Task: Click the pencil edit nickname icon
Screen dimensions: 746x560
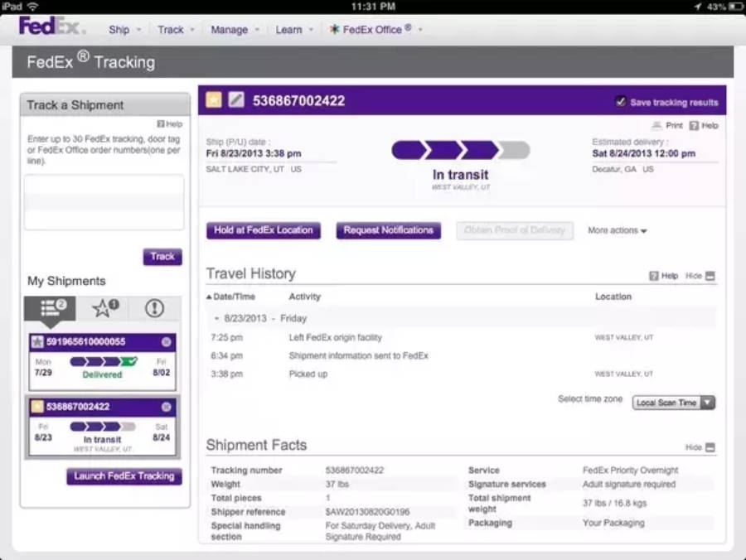Action: pos(236,100)
